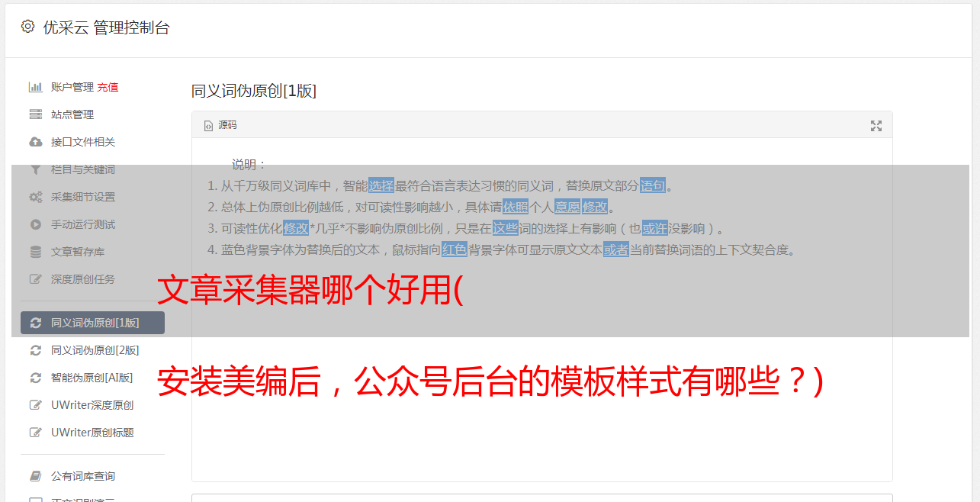Open 账户管理 bar chart icon
The height and width of the screenshot is (502, 980).
click(35, 87)
